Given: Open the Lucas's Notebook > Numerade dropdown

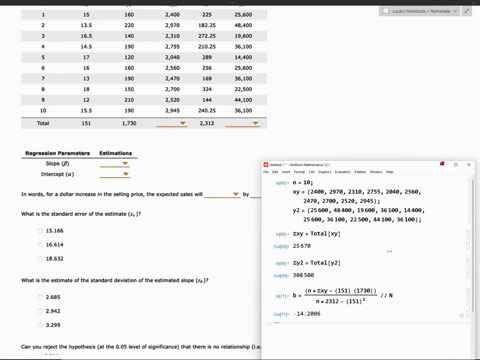Looking at the screenshot, I should (420, 11).
